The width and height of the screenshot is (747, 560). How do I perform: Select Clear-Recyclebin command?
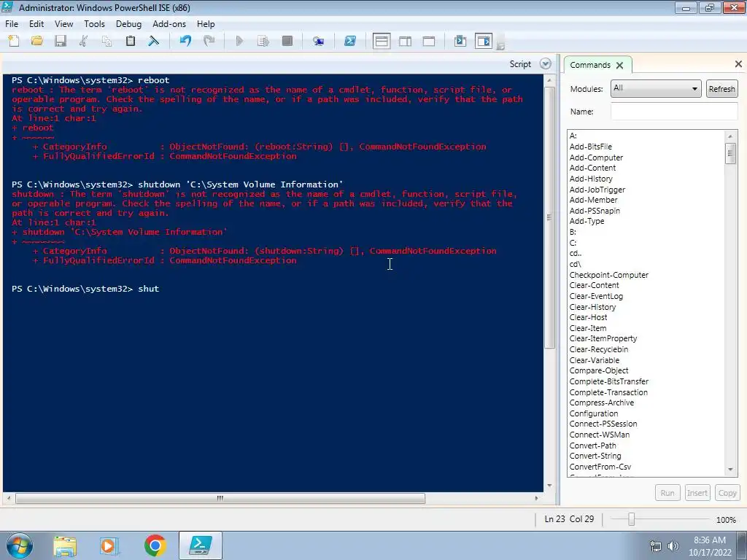pos(599,349)
